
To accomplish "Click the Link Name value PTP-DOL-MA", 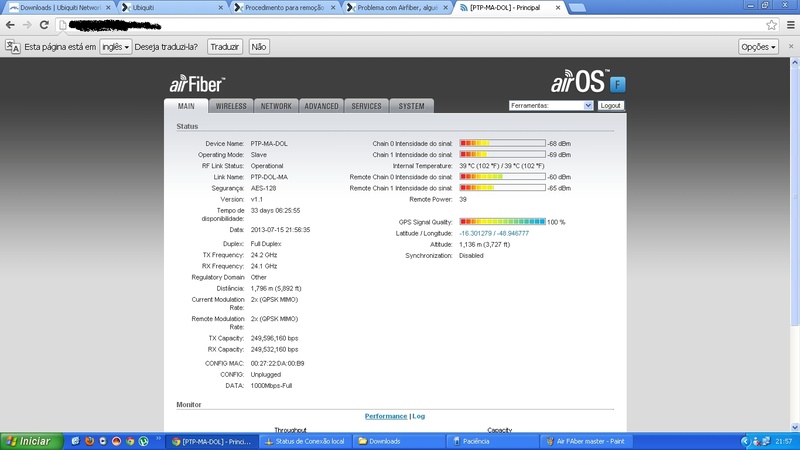I will coord(269,177).
